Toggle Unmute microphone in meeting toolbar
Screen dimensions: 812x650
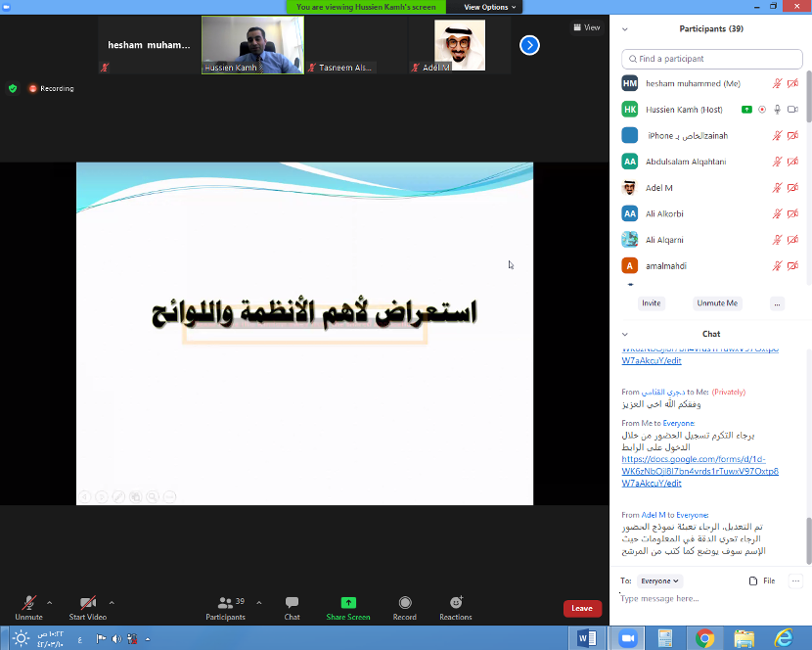click(x=29, y=607)
